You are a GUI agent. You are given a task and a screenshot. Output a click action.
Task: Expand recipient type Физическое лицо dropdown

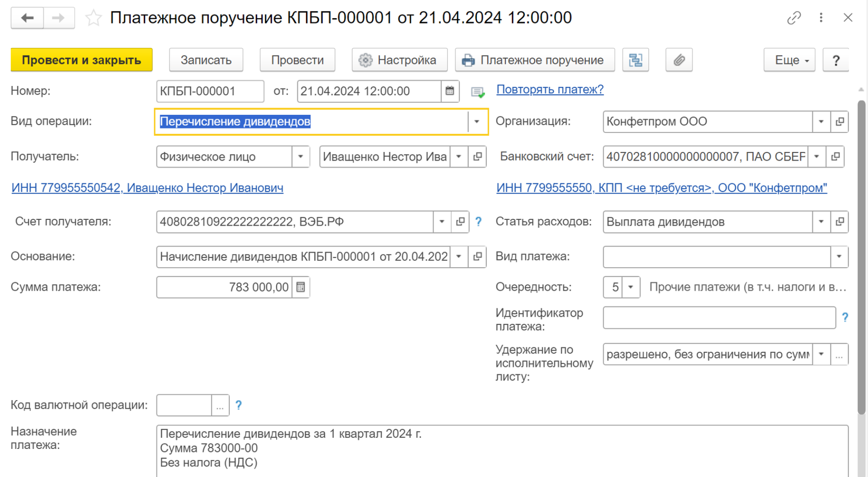tap(301, 157)
